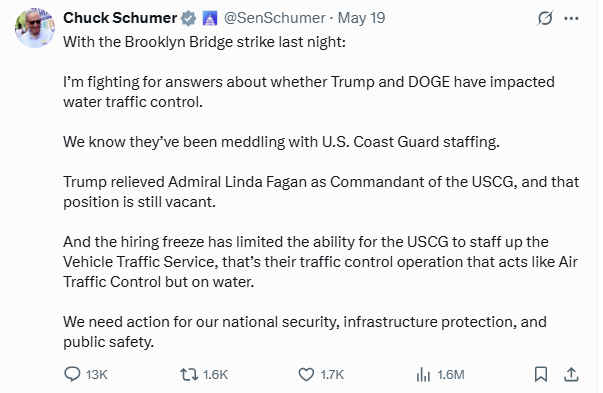Open Chuck Schumer's profile picture
The image size is (603, 393).
(35, 28)
